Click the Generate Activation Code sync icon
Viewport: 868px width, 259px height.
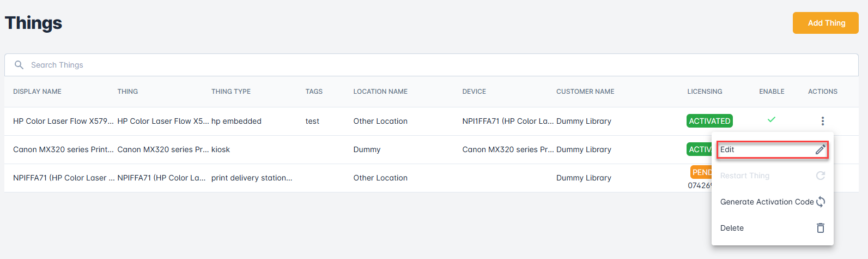[821, 202]
